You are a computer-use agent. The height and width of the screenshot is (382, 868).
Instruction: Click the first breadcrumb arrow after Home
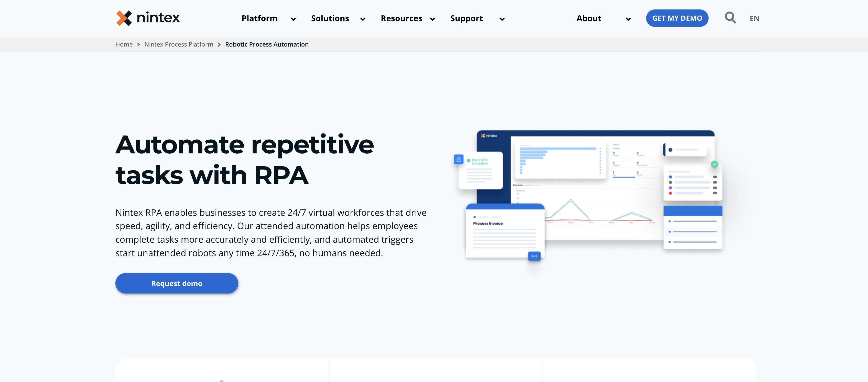pyautogui.click(x=138, y=45)
